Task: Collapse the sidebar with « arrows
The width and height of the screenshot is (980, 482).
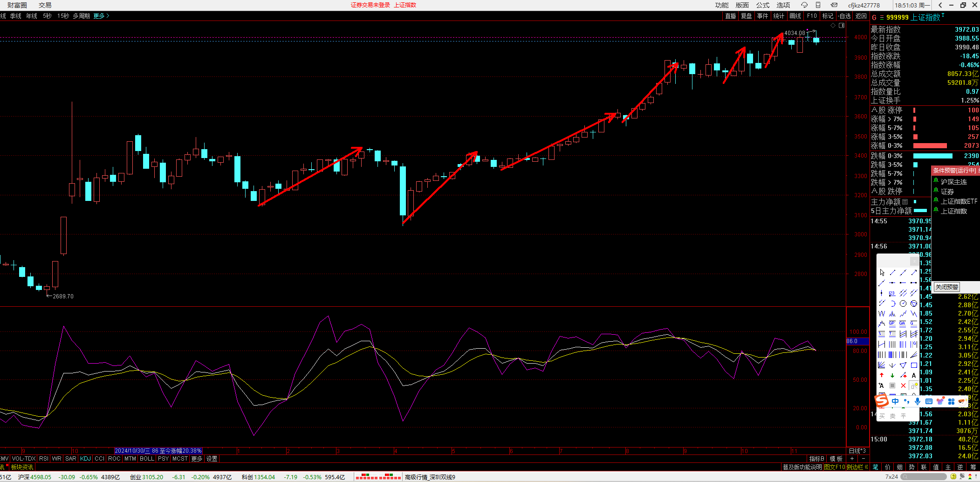Action: 866,467
